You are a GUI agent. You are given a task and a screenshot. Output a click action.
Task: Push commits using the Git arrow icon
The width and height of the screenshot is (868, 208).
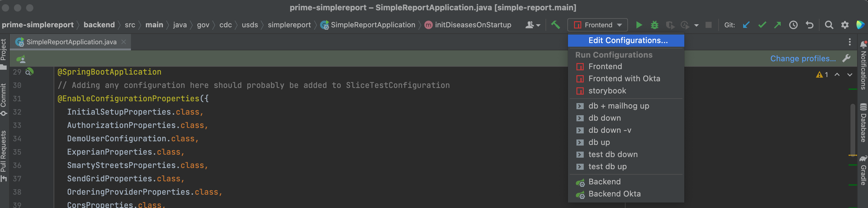coord(777,25)
